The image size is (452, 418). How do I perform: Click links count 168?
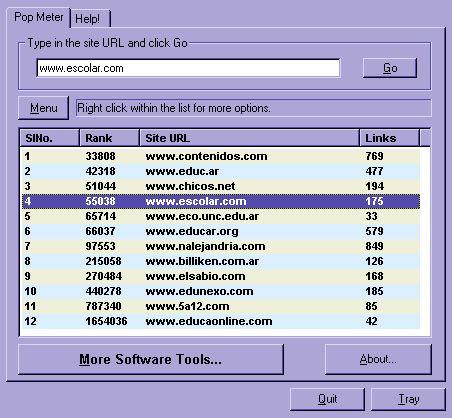click(x=374, y=276)
